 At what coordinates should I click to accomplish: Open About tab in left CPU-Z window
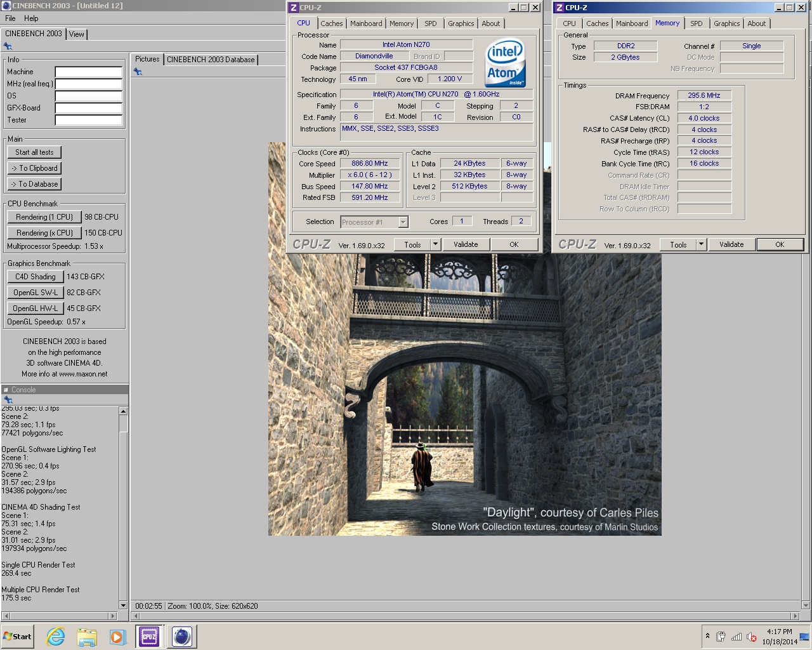coord(491,23)
